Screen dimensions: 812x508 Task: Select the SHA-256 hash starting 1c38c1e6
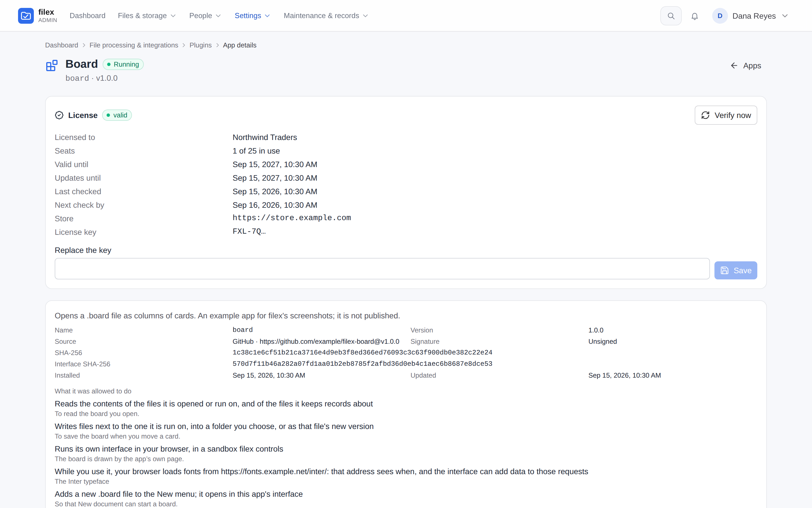(362, 352)
